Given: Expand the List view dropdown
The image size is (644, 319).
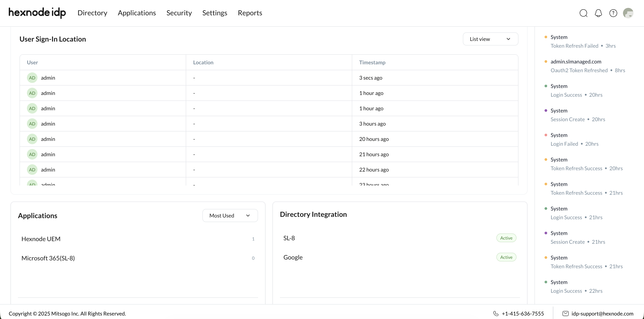Looking at the screenshot, I should (x=490, y=39).
